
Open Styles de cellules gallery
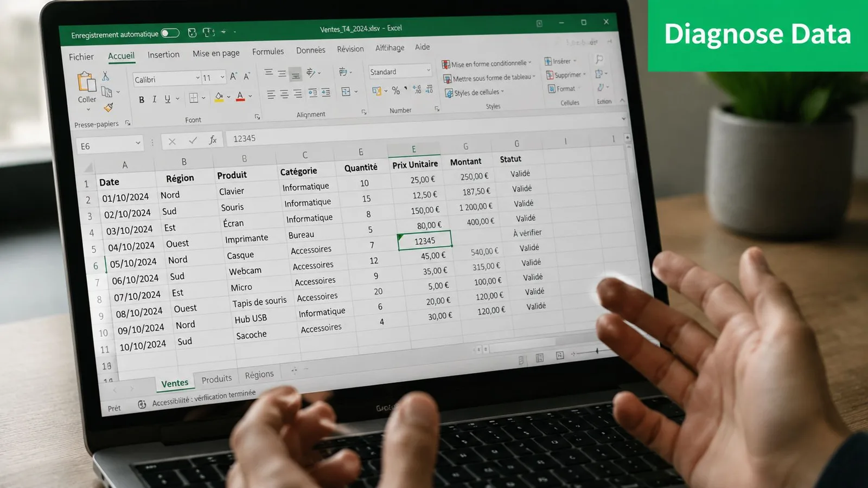coord(475,93)
